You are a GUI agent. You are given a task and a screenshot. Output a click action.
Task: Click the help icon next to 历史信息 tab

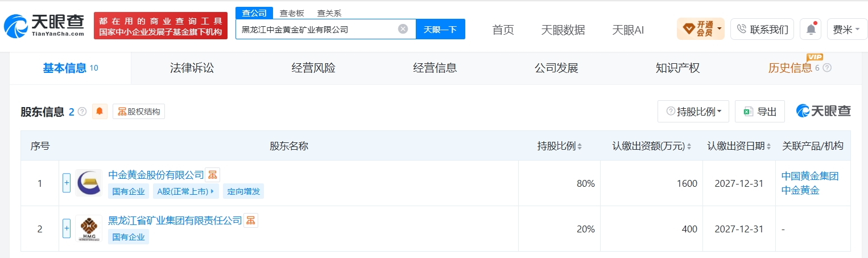point(827,68)
